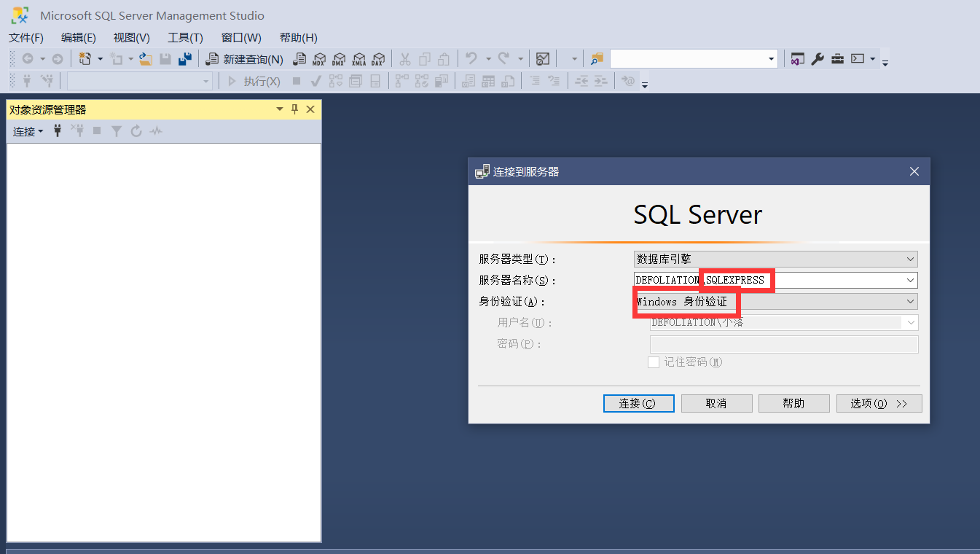
Task: Click the second toolbar overflow options arrow
Action: (645, 85)
